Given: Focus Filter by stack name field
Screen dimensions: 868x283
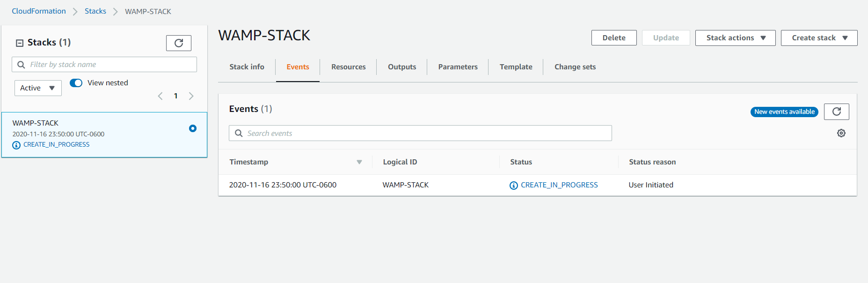Looking at the screenshot, I should coord(104,65).
